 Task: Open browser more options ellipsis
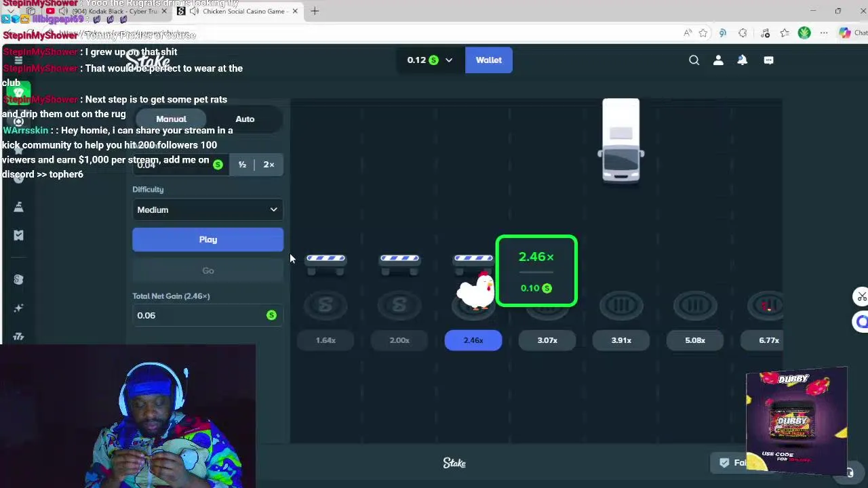tap(823, 33)
